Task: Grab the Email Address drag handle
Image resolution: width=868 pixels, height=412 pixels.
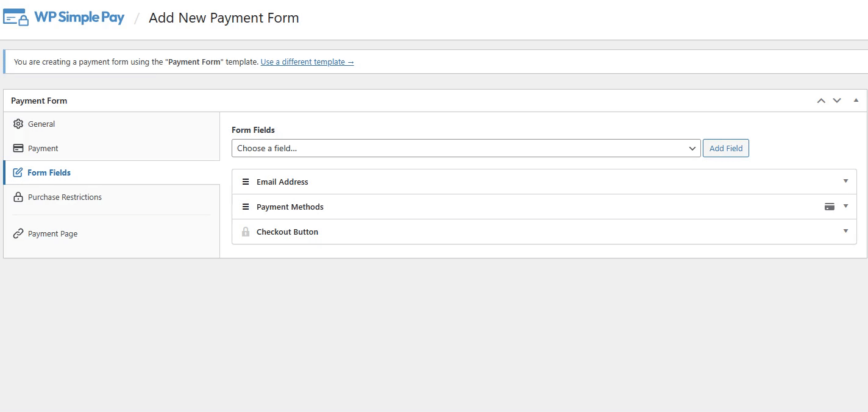Action: click(x=246, y=182)
